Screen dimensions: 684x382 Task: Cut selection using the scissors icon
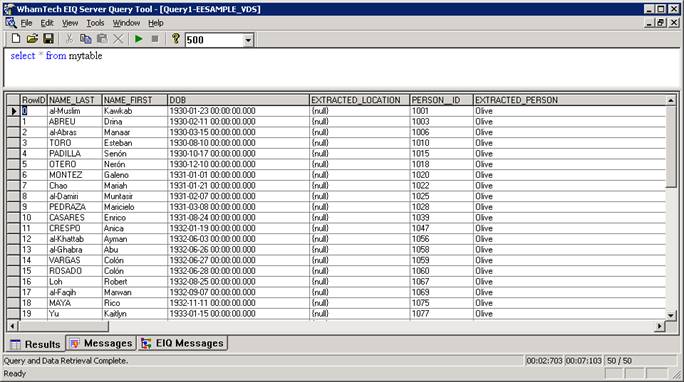[69, 39]
